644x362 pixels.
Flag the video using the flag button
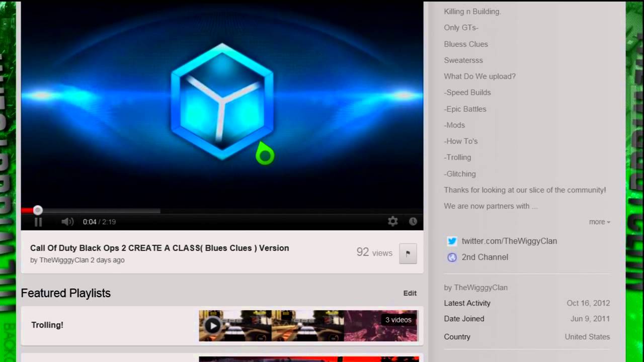coord(408,253)
